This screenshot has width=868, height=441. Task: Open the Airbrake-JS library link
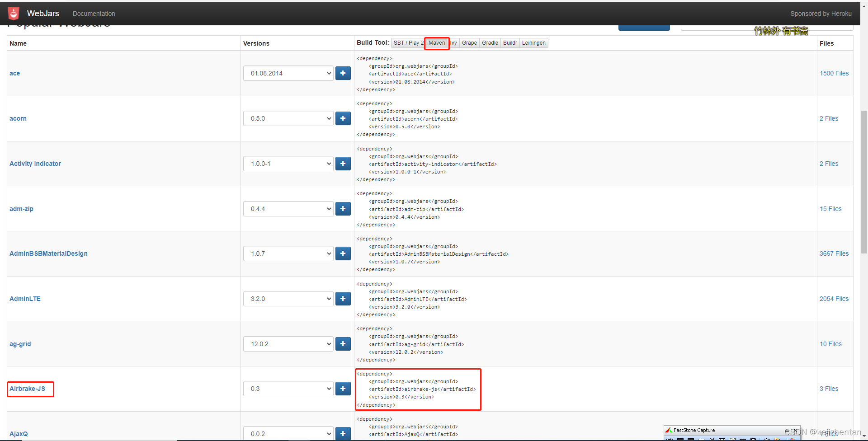tap(27, 389)
